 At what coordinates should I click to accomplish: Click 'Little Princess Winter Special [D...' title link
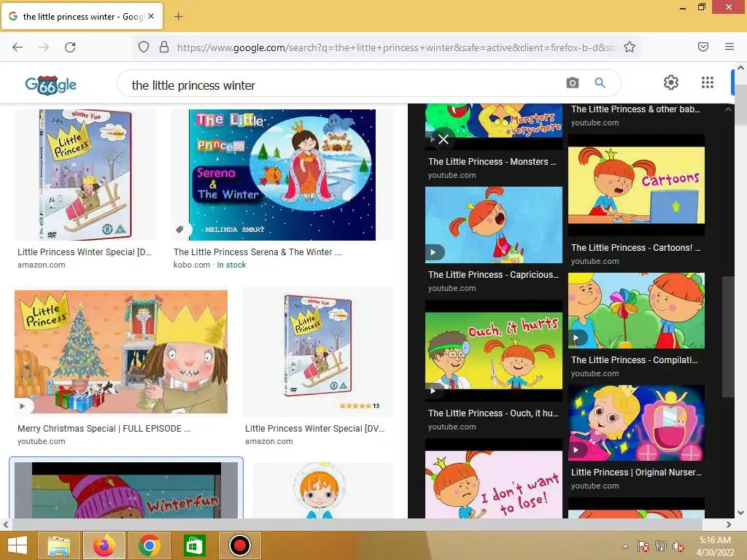[85, 252]
